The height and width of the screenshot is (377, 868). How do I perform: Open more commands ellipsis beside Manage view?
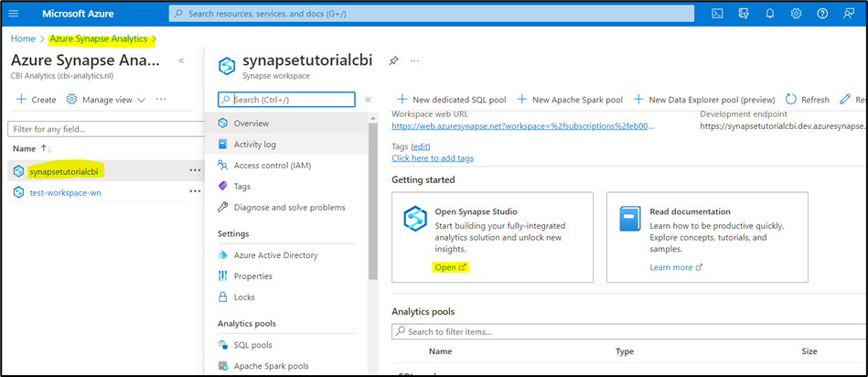click(161, 100)
